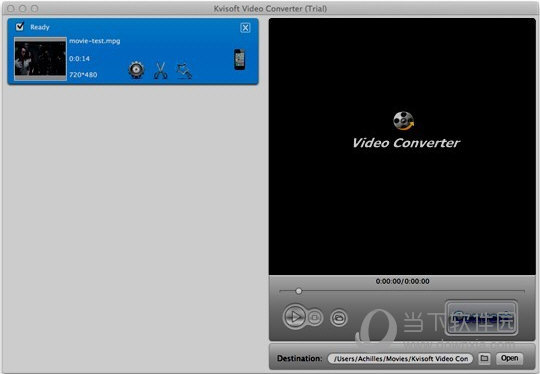Click the 0:00:00/0:00:00 time display

pos(402,281)
